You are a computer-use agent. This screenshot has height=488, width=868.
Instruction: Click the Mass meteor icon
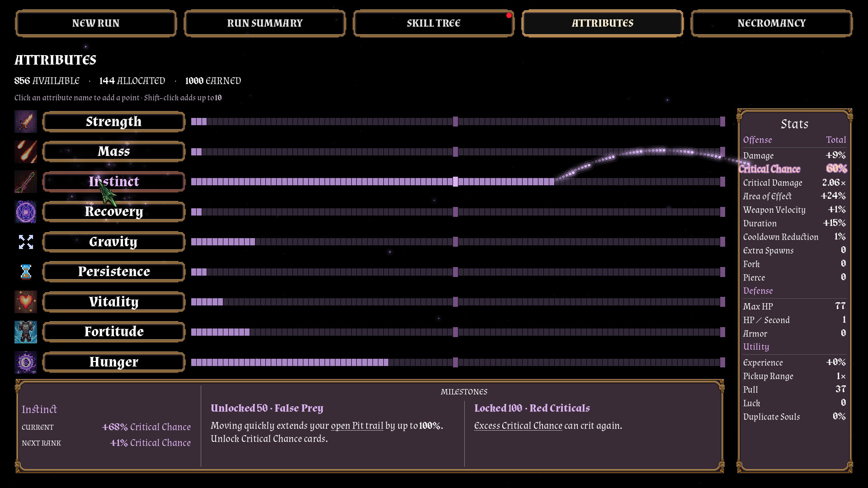[26, 151]
